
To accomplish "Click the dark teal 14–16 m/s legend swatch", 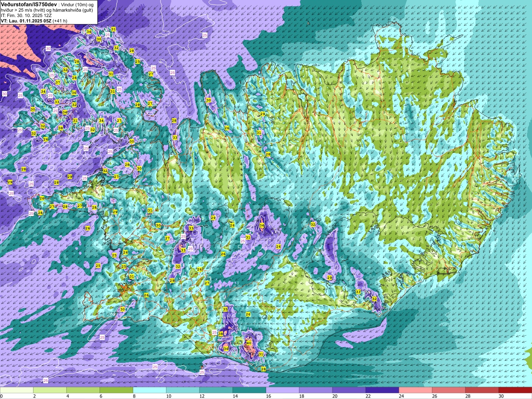I will point(249,390).
